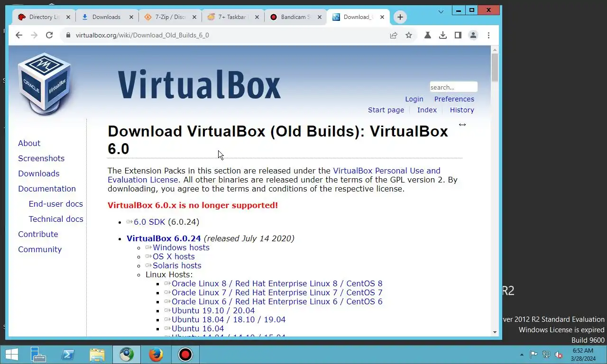Viewport: 607px width, 364px height.
Task: Open the browser downloads tray icon
Action: (443, 35)
